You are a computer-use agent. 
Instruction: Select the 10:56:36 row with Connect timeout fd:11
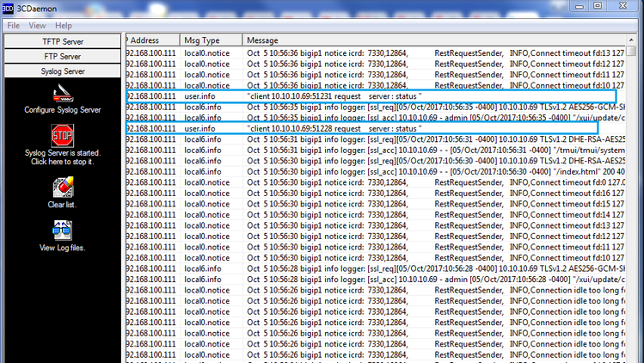376,75
